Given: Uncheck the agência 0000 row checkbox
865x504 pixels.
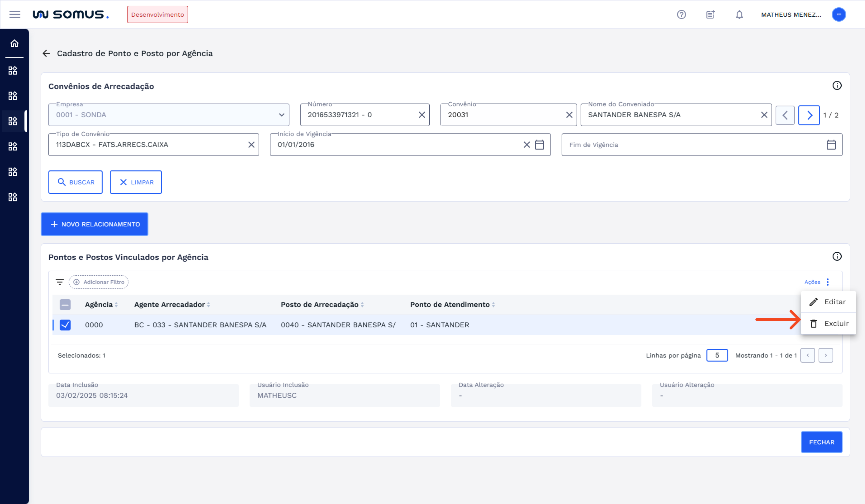Looking at the screenshot, I should (x=65, y=325).
